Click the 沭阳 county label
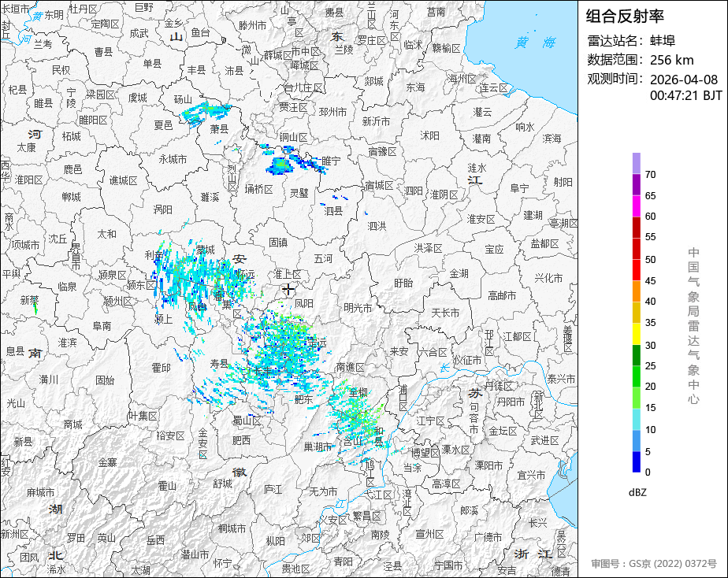 (x=429, y=135)
